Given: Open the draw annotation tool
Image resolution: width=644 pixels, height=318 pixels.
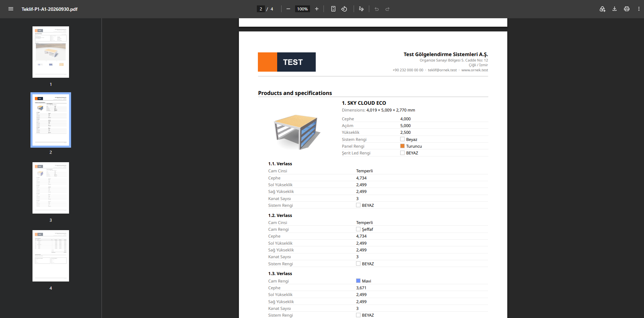Looking at the screenshot, I should [x=361, y=9].
